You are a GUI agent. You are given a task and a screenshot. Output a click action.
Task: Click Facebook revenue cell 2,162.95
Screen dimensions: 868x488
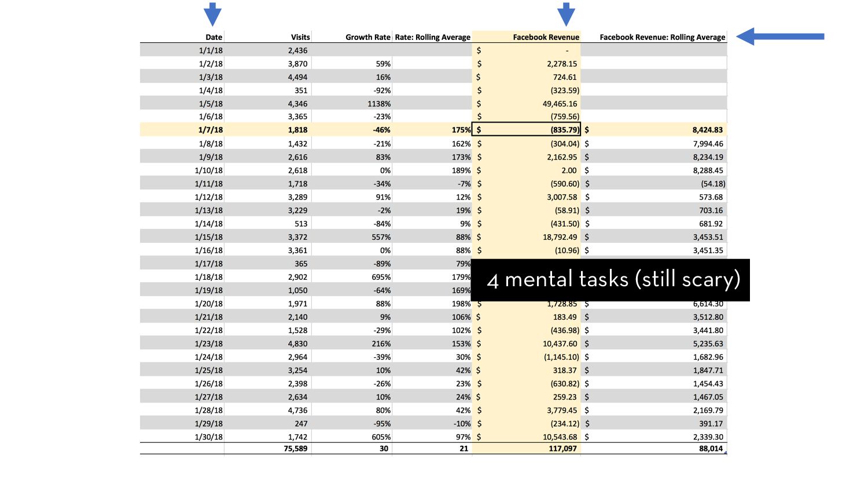(562, 157)
